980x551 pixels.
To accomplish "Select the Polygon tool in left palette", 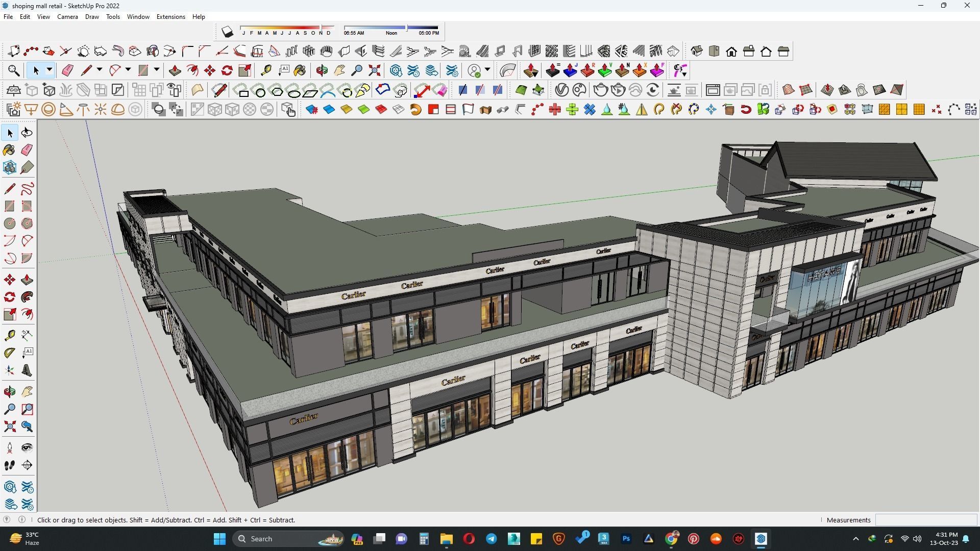I will (x=27, y=223).
